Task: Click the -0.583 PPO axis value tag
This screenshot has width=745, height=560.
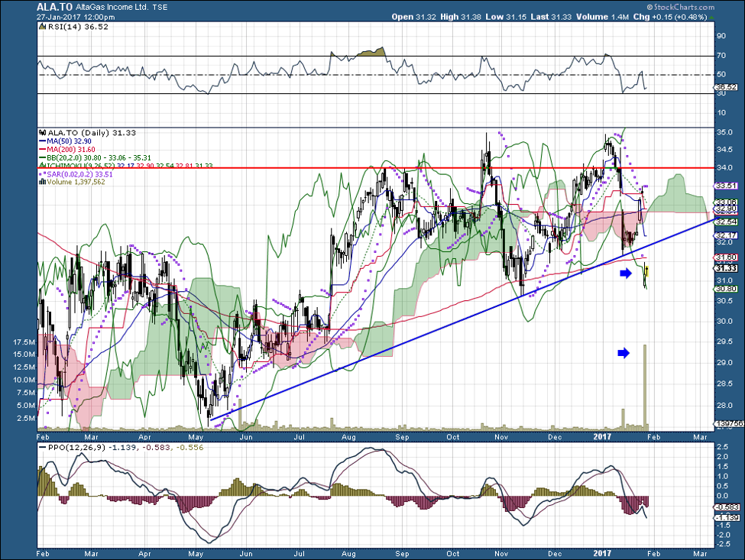Action: coord(727,507)
